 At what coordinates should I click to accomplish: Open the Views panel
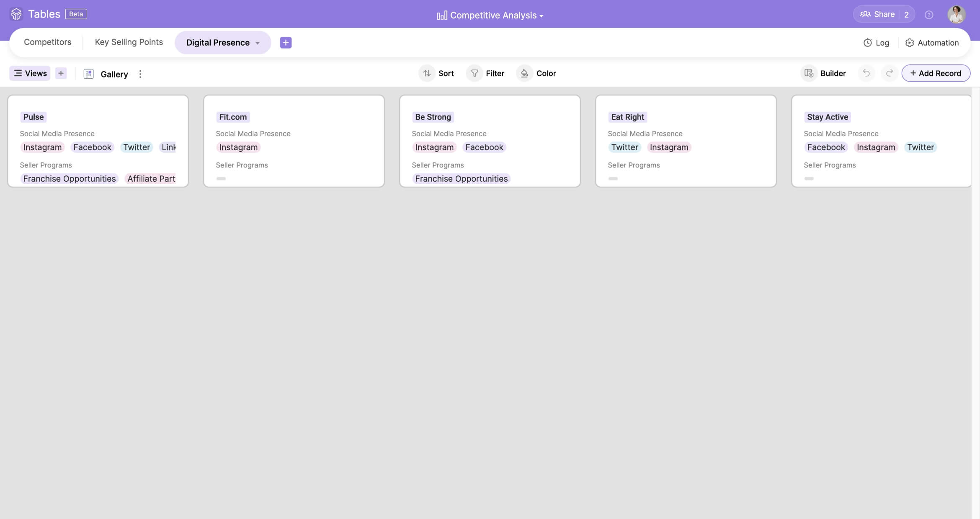pyautogui.click(x=29, y=73)
